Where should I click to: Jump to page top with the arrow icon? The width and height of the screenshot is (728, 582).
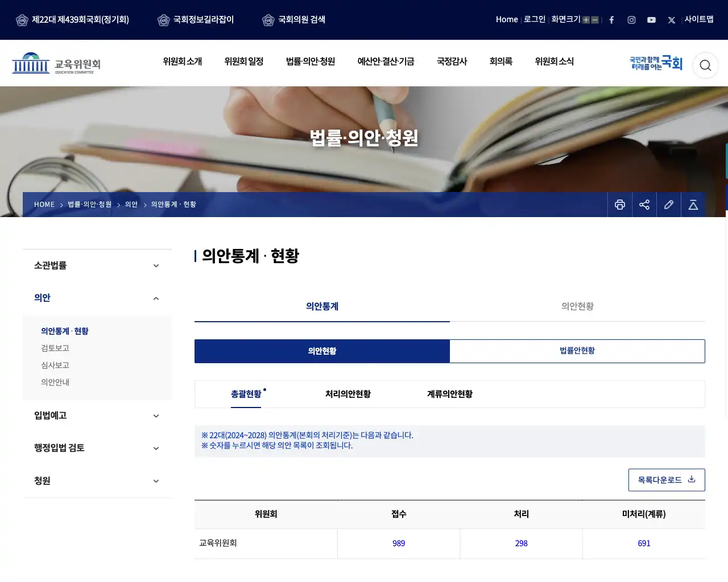point(693,205)
